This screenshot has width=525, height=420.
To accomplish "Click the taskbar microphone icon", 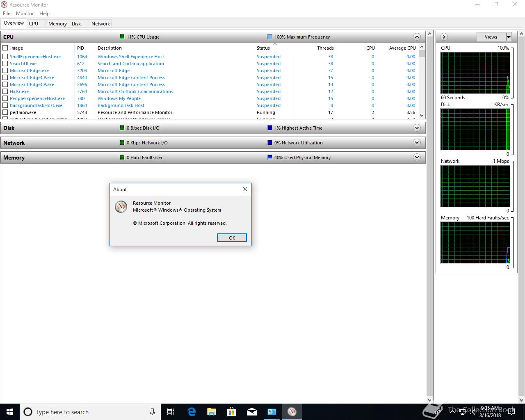I will [152, 412].
